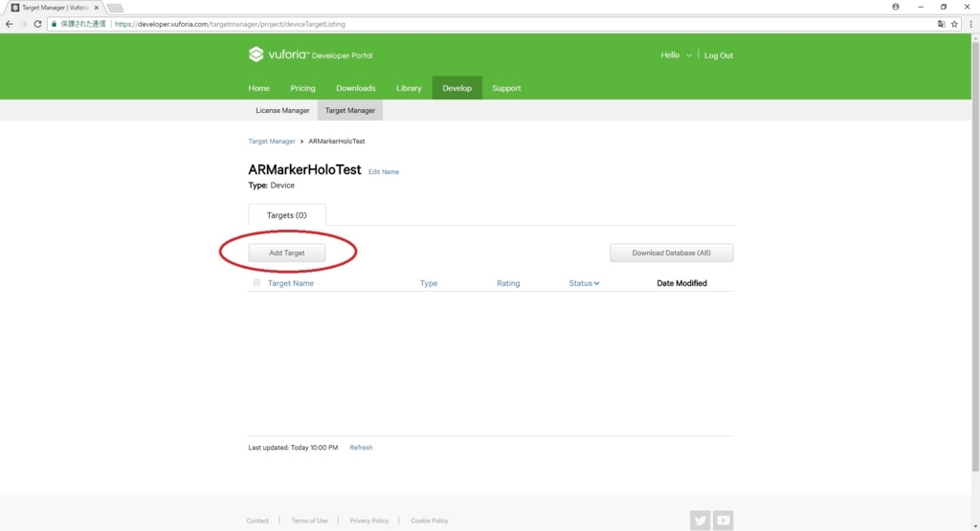Screen dimensions: 980x531
Task: Switch to the Target Manager tab
Action: pos(350,110)
